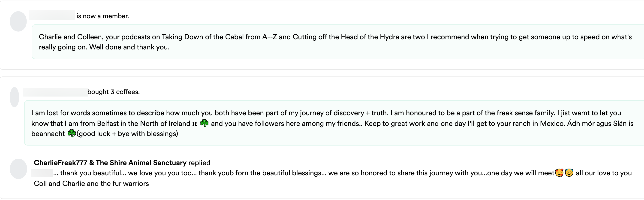The width and height of the screenshot is (644, 200).
Task: Click the 'IE' country code in message
Action: coord(195,124)
